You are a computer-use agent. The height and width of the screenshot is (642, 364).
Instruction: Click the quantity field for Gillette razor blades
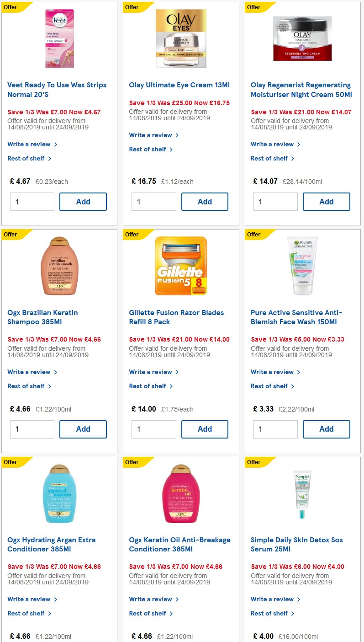click(154, 429)
